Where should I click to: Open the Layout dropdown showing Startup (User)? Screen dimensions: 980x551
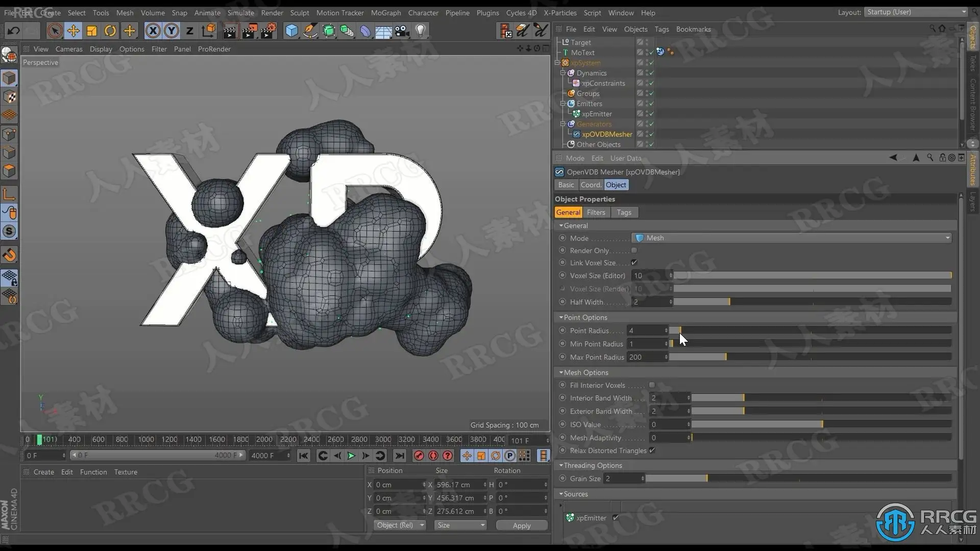pyautogui.click(x=916, y=12)
